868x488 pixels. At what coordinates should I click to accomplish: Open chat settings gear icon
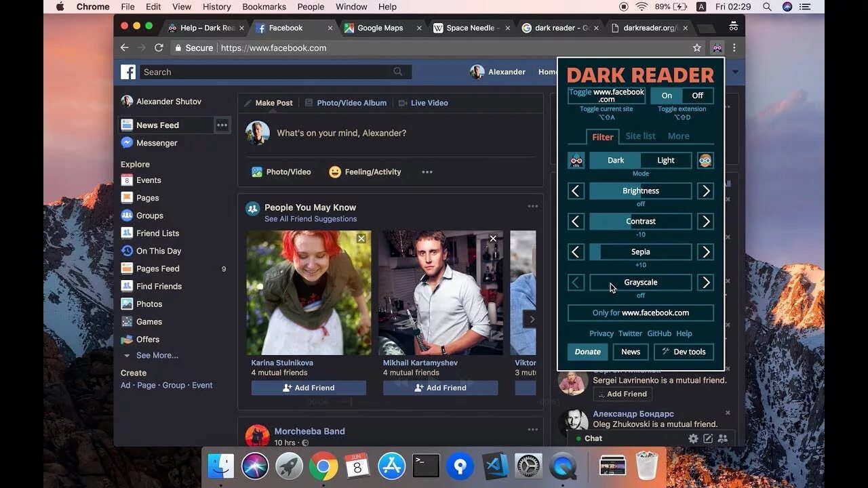point(693,439)
